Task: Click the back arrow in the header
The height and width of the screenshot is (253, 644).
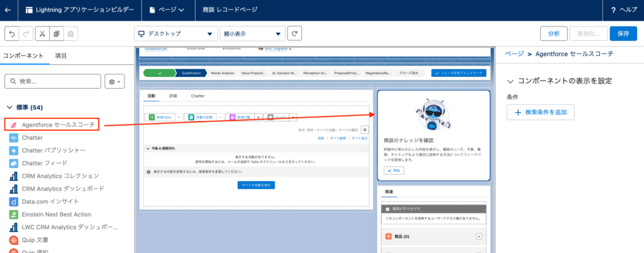Action: (x=8, y=9)
